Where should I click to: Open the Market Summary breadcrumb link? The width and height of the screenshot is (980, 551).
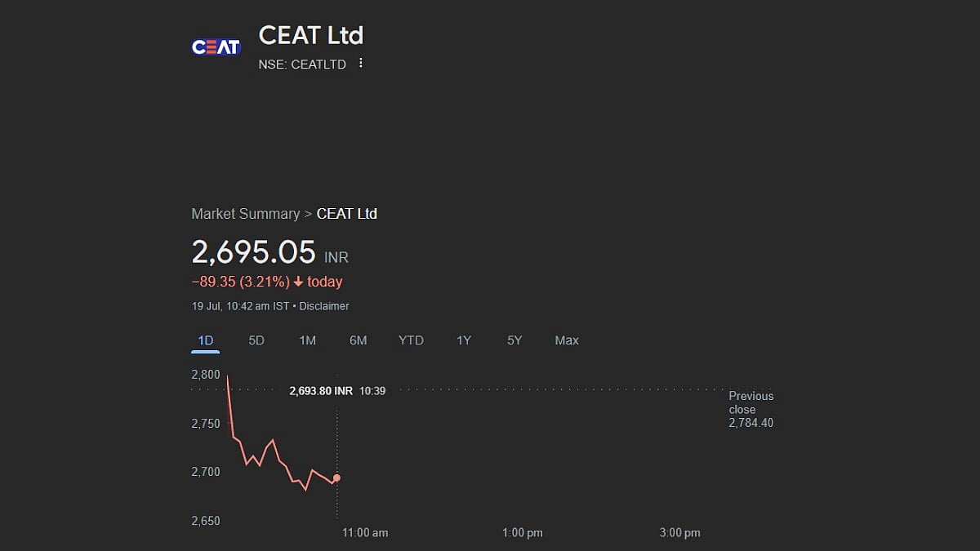pos(245,214)
